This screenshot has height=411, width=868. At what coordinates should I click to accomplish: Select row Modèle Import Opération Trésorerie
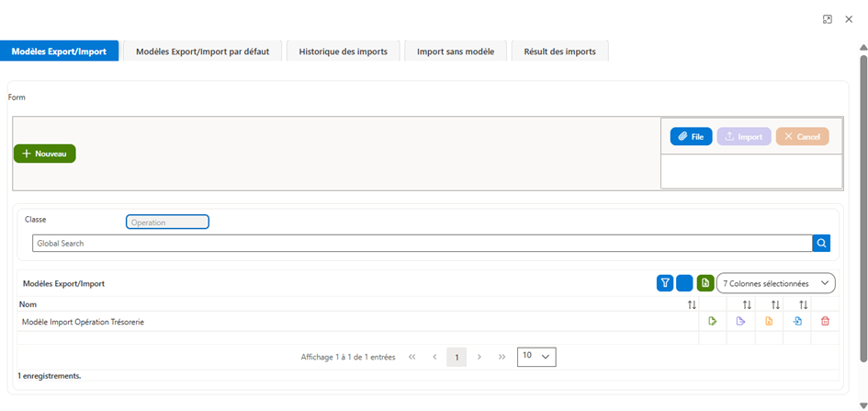(x=428, y=321)
